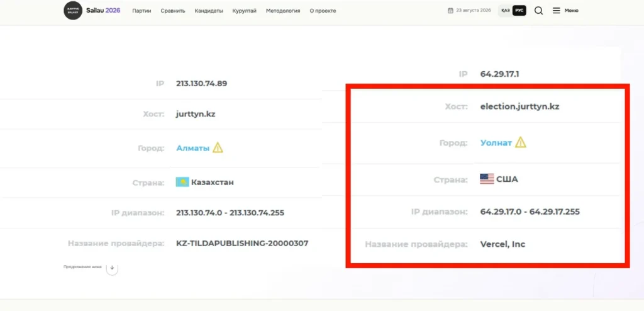Open the Sailau 2026 home link

[x=103, y=11]
